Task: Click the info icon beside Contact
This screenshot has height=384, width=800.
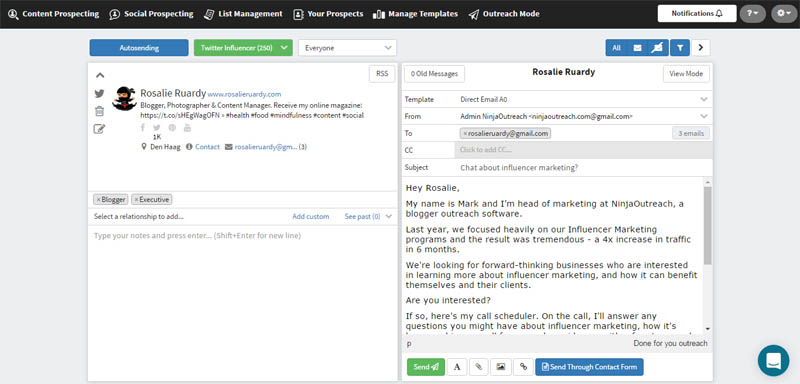Action: coord(189,147)
